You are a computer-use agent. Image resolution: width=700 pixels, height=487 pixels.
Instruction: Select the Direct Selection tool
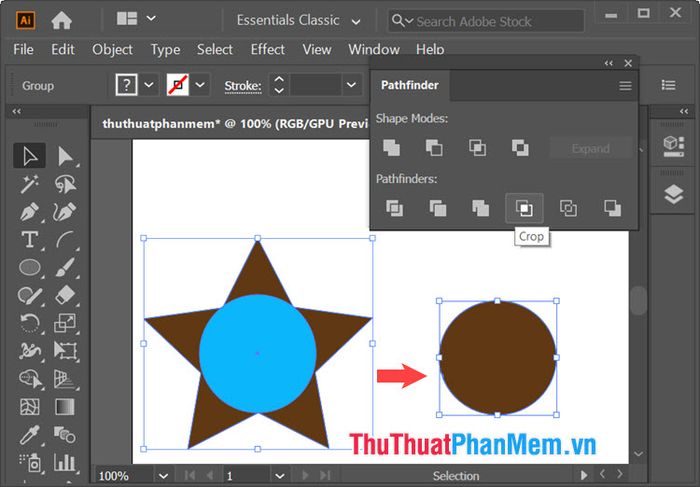point(65,156)
